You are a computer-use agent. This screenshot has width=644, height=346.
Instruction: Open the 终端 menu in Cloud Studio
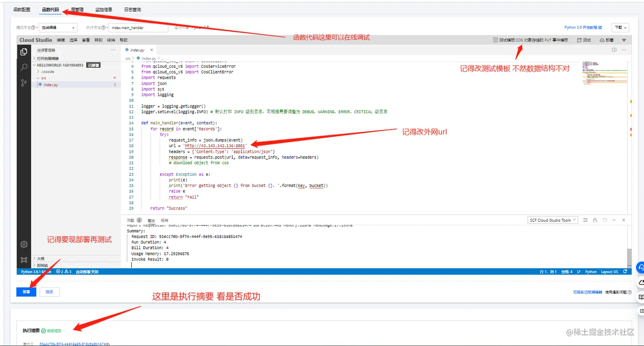pyautogui.click(x=111, y=40)
